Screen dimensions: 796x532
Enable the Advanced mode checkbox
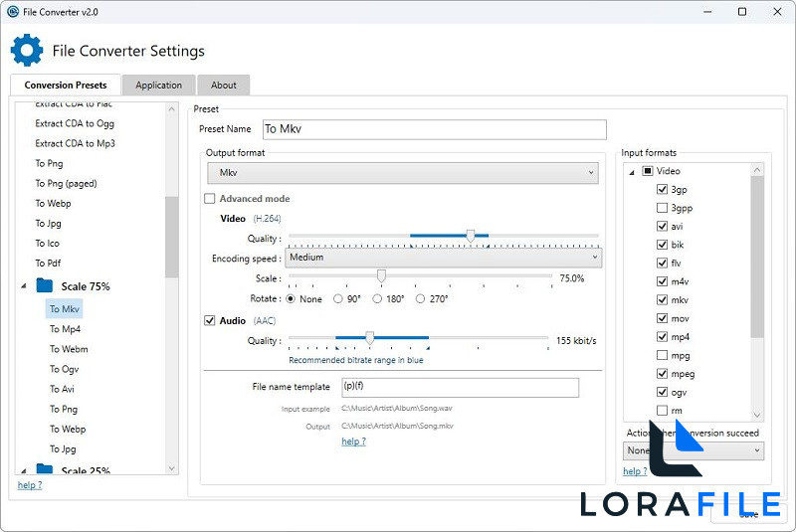[210, 198]
